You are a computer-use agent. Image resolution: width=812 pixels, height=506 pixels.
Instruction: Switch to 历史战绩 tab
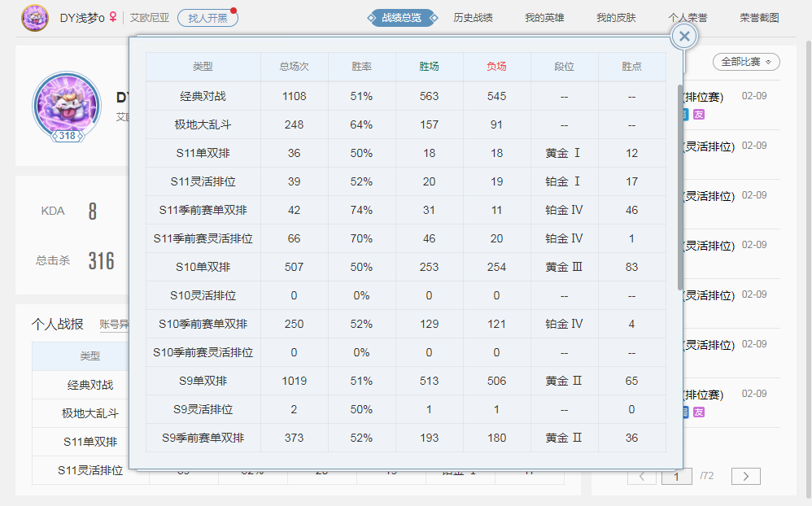(473, 18)
